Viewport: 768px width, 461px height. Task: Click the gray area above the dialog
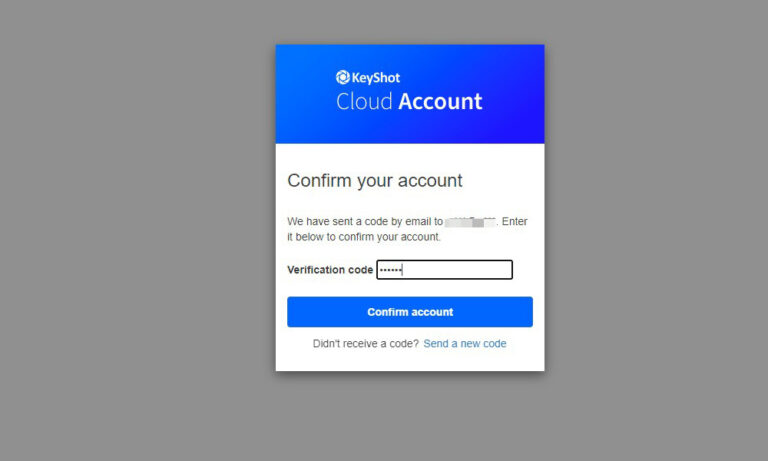point(410,20)
